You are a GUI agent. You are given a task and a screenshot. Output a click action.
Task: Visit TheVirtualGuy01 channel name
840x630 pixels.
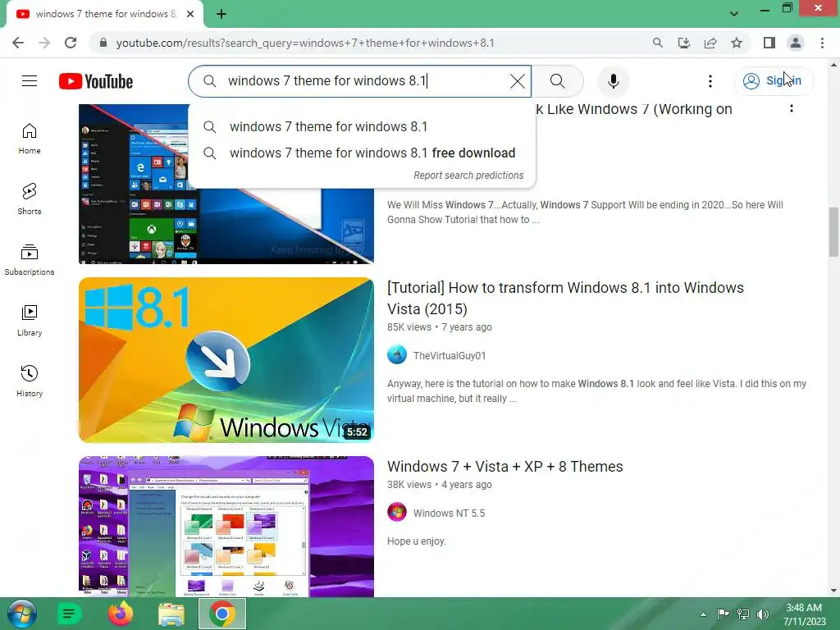point(450,356)
